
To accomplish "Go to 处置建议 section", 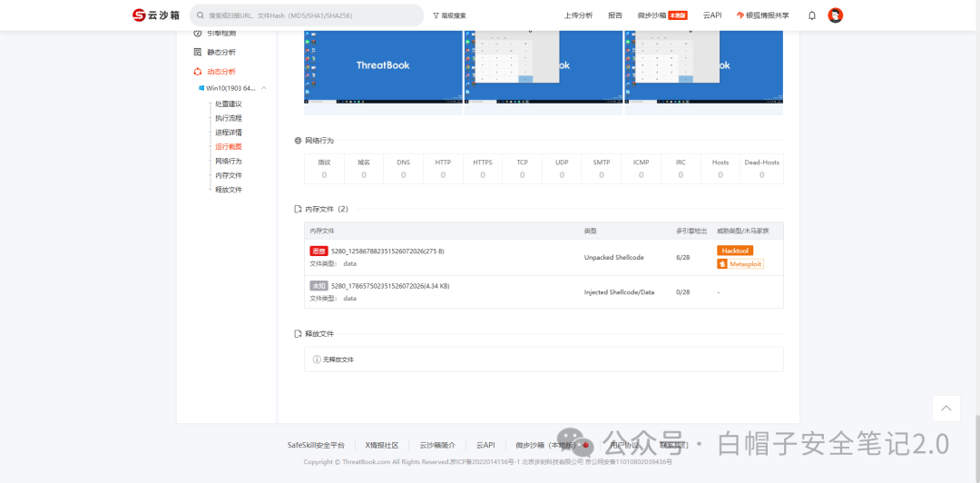I will click(228, 103).
